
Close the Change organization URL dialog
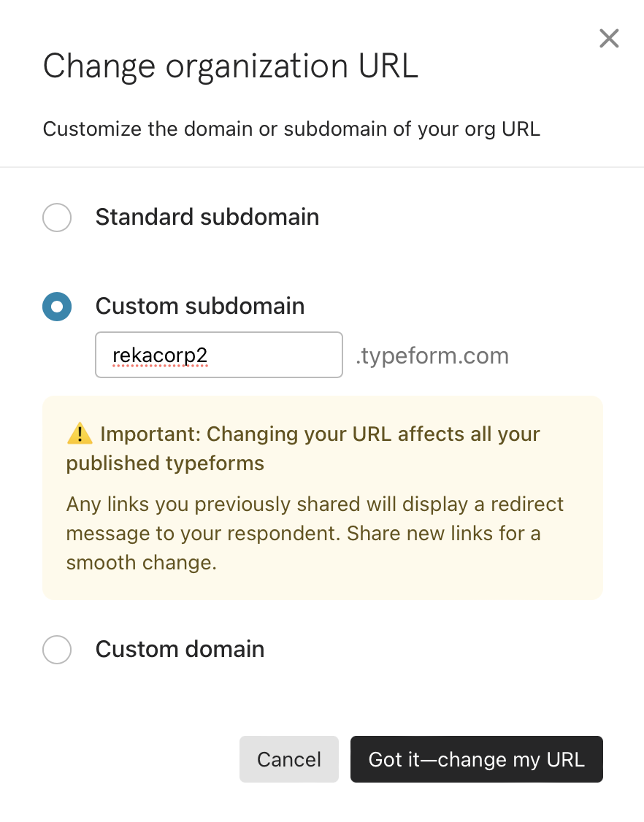pyautogui.click(x=609, y=38)
